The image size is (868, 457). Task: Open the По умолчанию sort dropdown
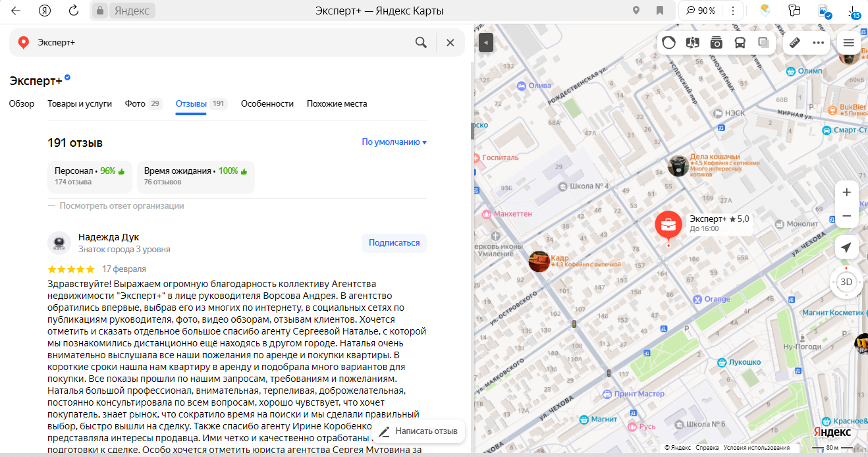tap(394, 142)
